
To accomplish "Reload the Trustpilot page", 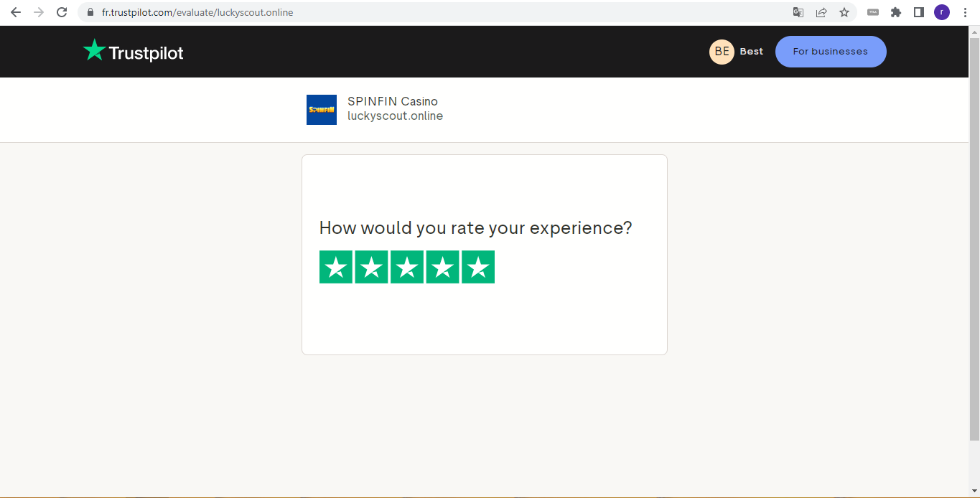I will 62,12.
